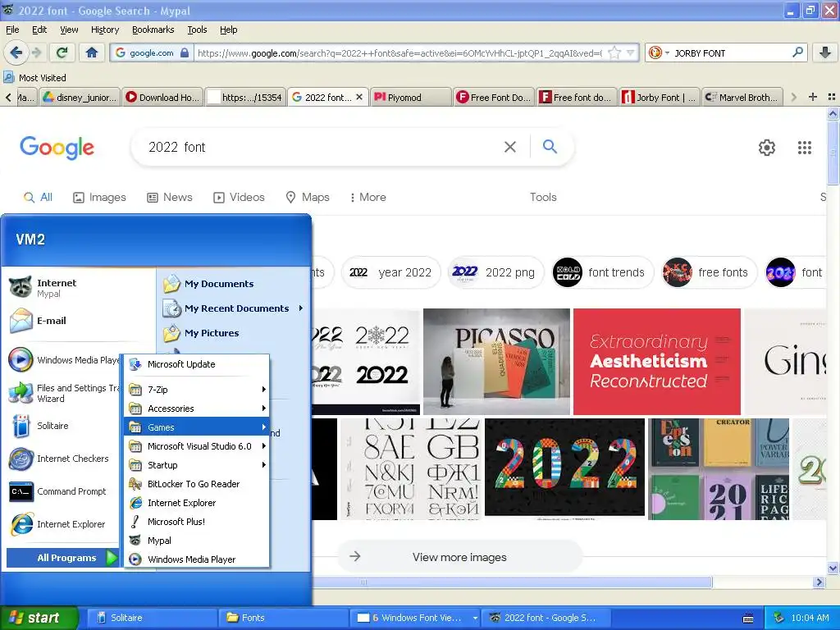The image size is (840, 630).
Task: Switch to Google Videos results
Action: tap(239, 197)
